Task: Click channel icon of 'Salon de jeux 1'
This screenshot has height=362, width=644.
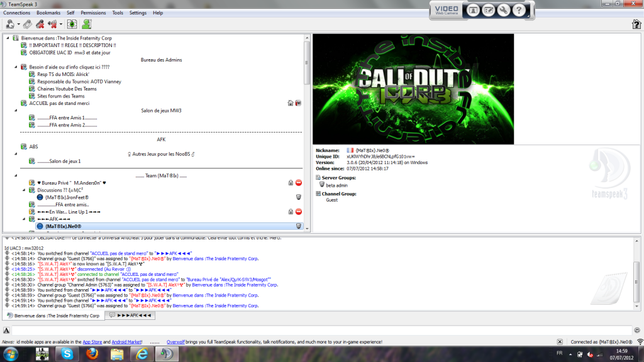Action: pos(31,162)
